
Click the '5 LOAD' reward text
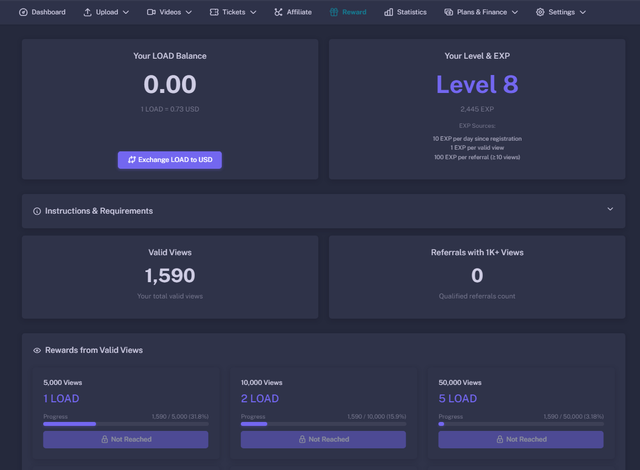tap(458, 399)
